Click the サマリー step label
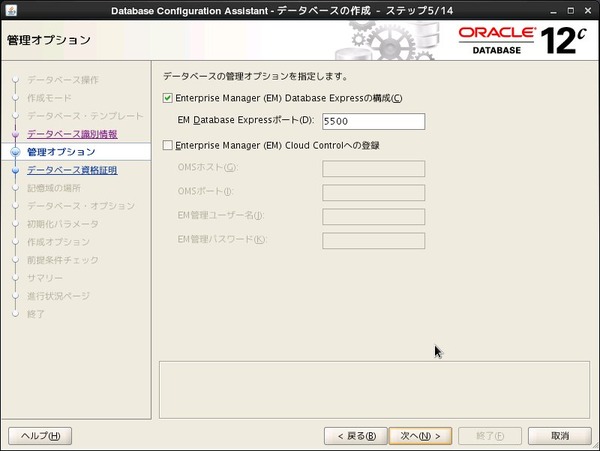The width and height of the screenshot is (600, 451). pos(45,278)
